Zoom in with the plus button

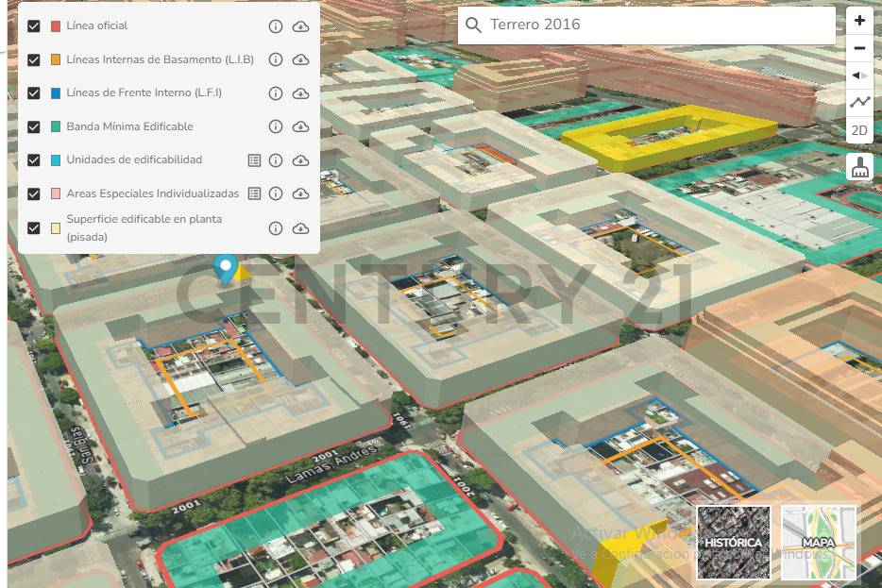(x=859, y=21)
